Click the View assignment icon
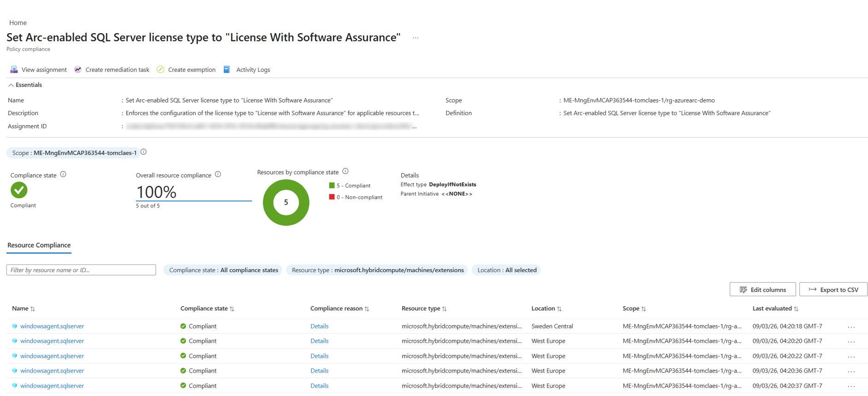 tap(14, 69)
